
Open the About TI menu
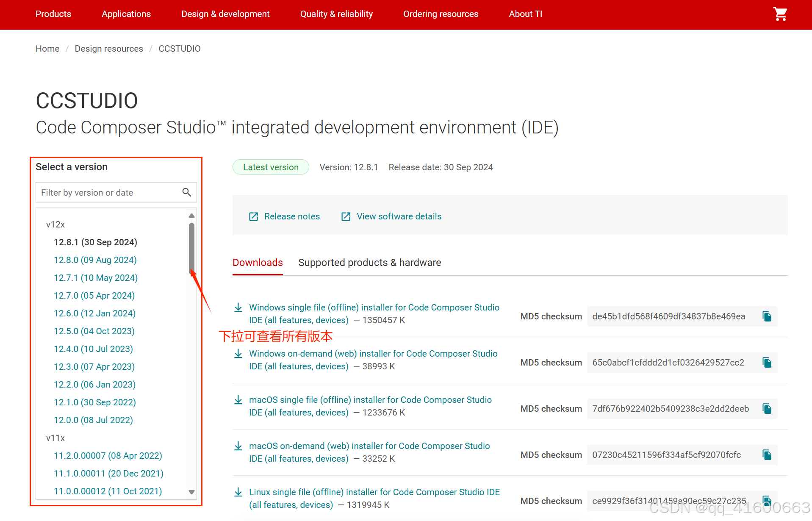(x=526, y=14)
